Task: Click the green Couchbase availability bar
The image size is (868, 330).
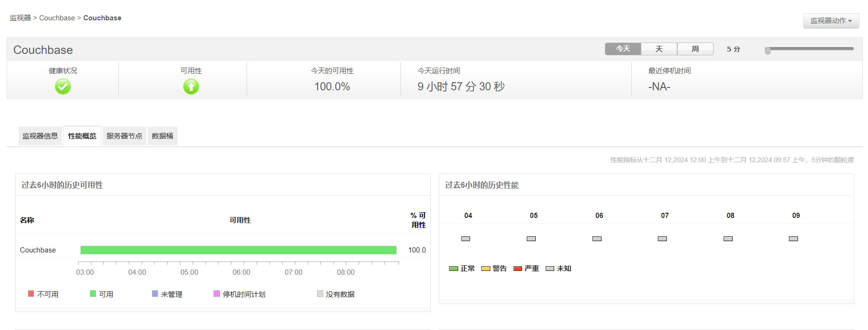Action: (238, 250)
